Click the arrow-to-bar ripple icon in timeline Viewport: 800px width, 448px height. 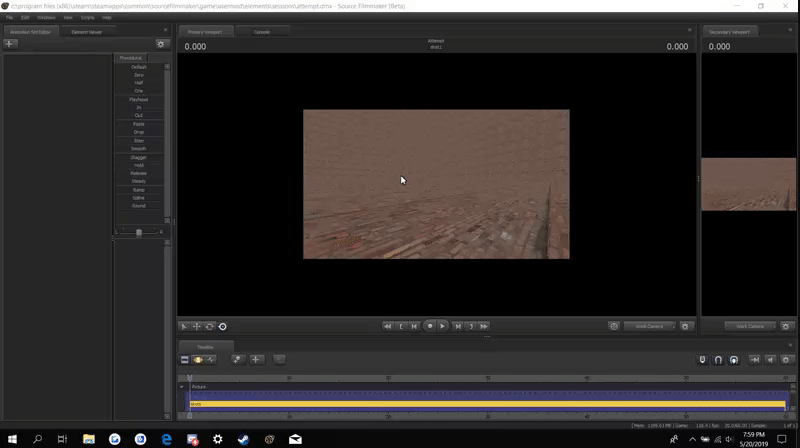[755, 360]
